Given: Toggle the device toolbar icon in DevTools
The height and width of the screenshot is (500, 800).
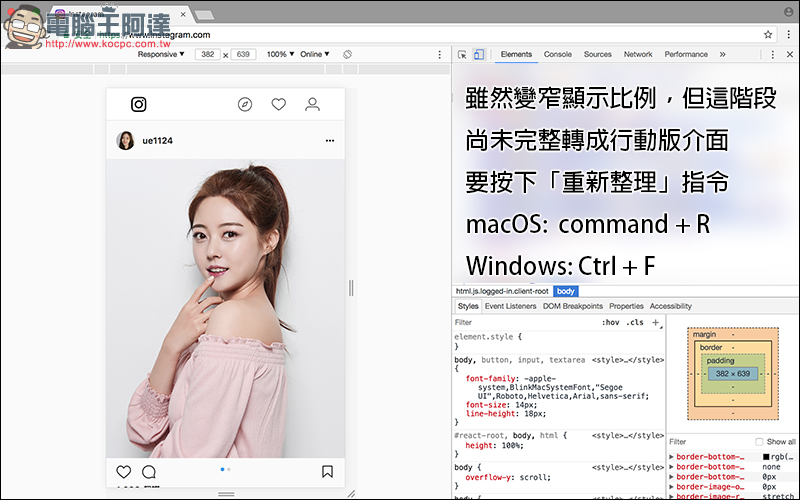Looking at the screenshot, I should tap(479, 54).
